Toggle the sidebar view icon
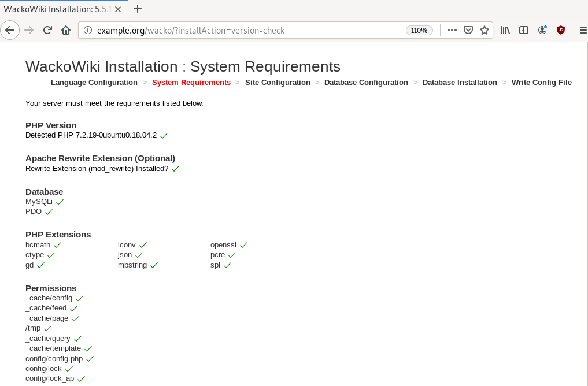The width and height of the screenshot is (588, 386). point(524,30)
